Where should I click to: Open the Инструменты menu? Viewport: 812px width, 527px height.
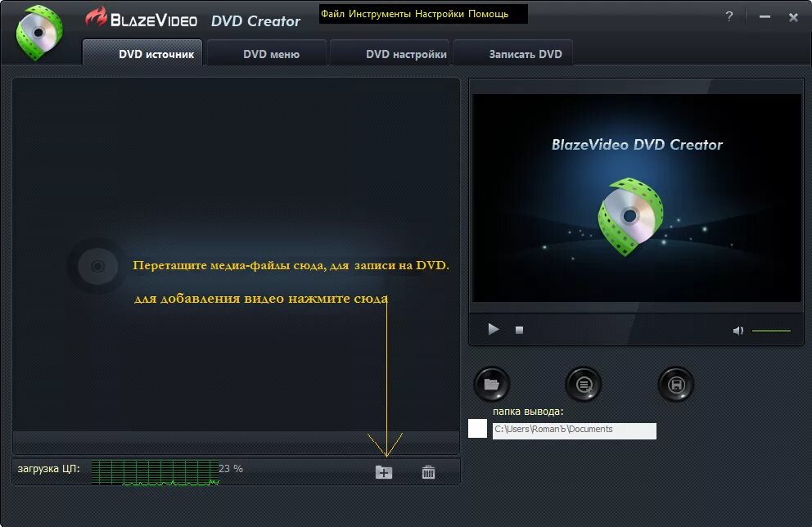tap(380, 14)
